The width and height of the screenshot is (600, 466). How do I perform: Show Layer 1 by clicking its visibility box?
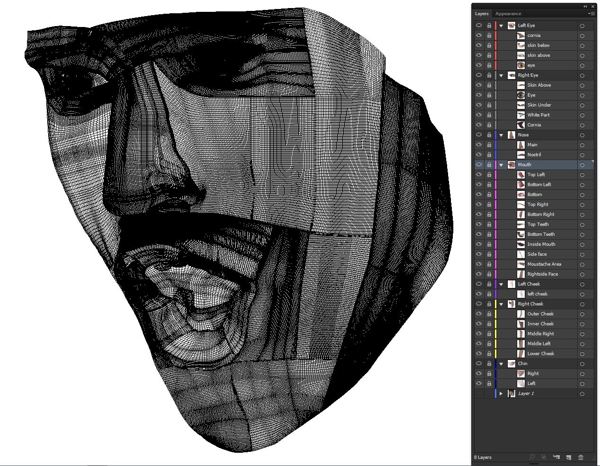[x=479, y=394]
